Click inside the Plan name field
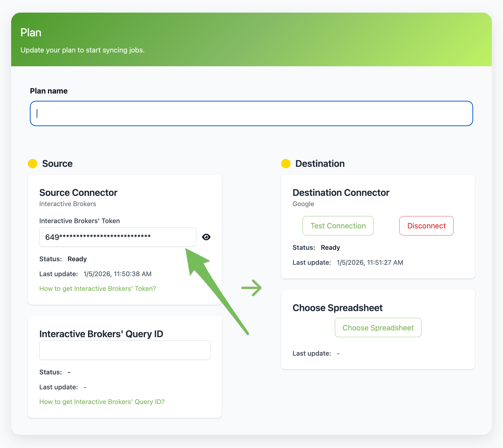Image resolution: width=503 pixels, height=448 pixels. point(251,113)
